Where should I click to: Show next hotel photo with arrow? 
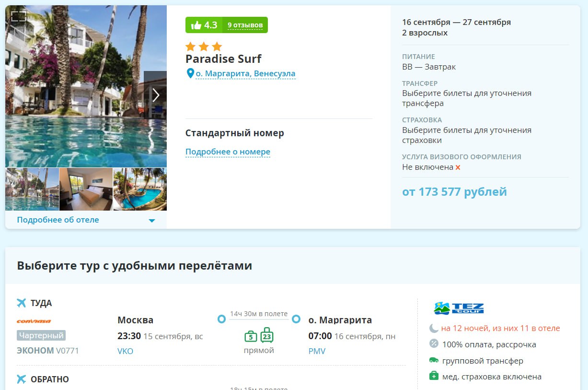[155, 95]
